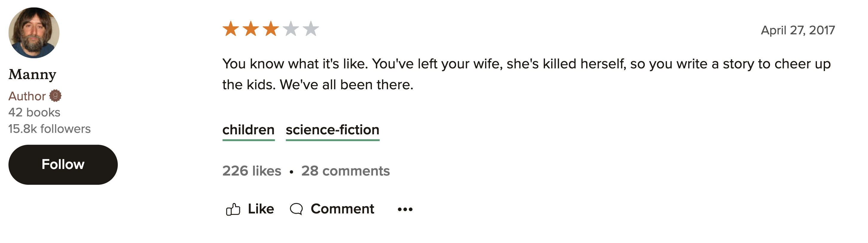Open the children shelf tag
The height and width of the screenshot is (243, 868).
248,130
